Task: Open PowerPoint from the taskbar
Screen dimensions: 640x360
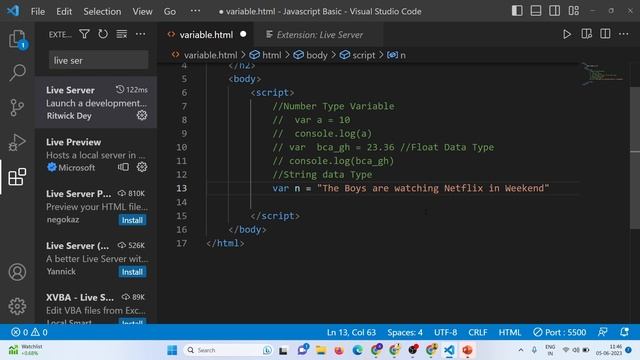Action: pos(467,350)
